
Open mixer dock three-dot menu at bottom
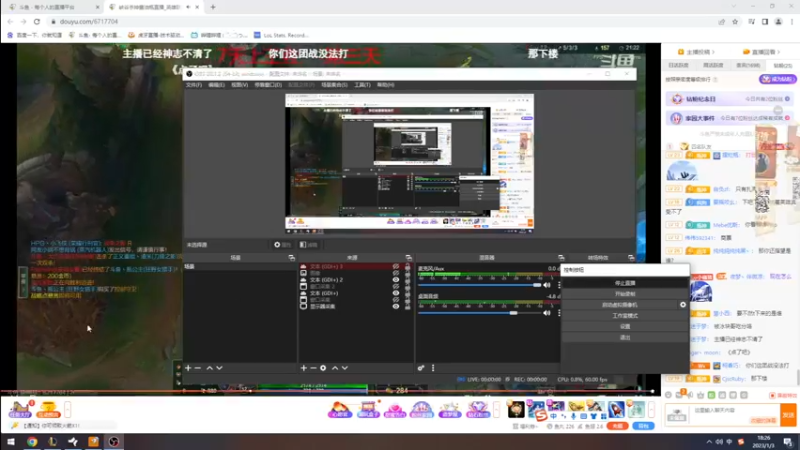pyautogui.click(x=433, y=368)
